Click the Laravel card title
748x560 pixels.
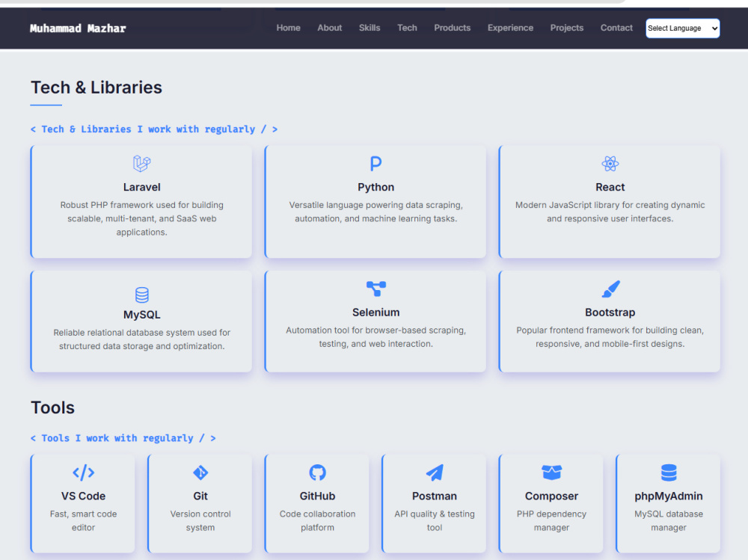(x=141, y=187)
